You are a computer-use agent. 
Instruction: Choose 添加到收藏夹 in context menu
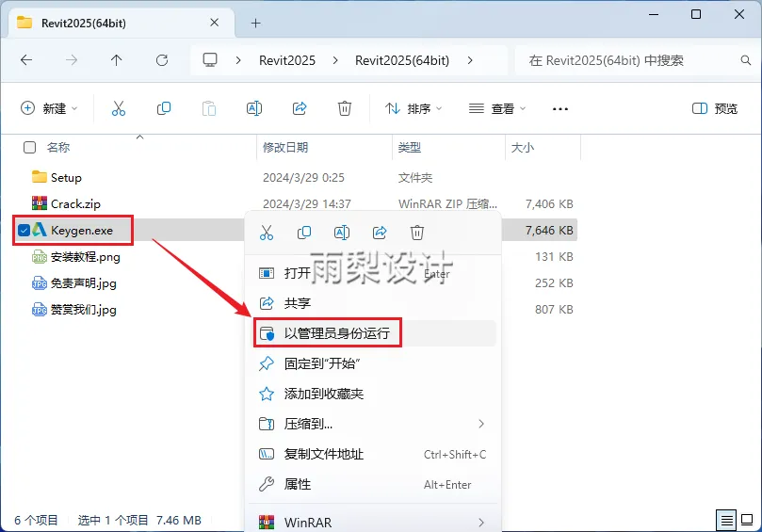click(373, 394)
